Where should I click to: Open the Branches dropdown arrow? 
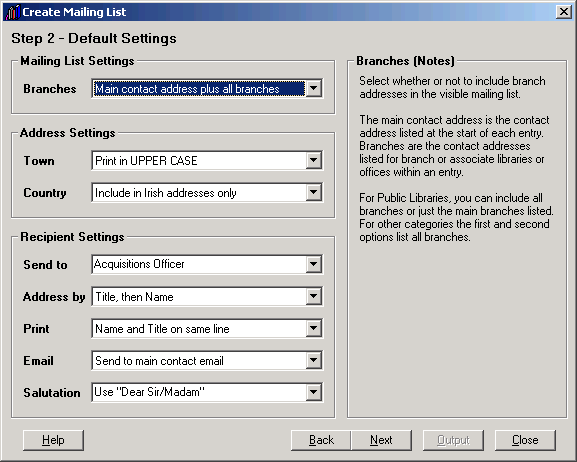click(314, 88)
